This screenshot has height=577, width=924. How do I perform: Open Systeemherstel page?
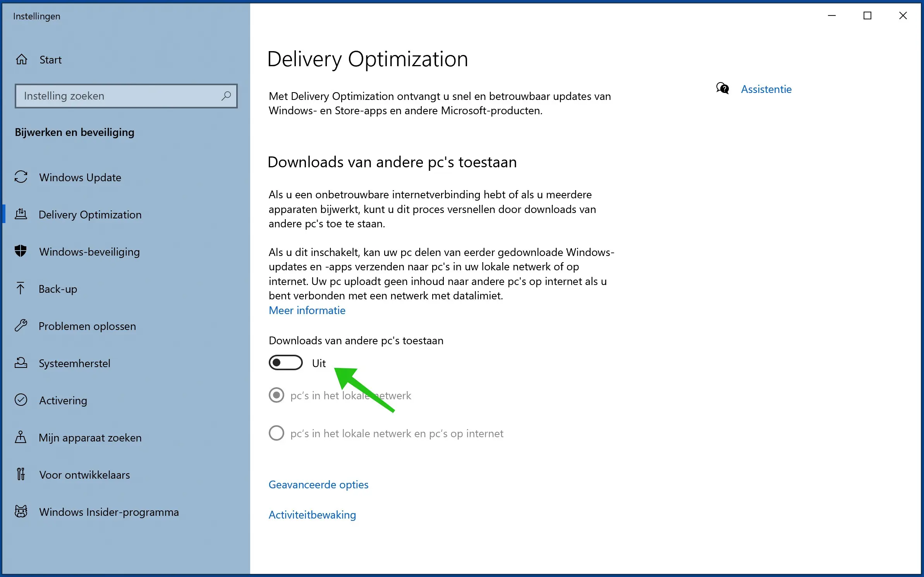click(x=125, y=363)
